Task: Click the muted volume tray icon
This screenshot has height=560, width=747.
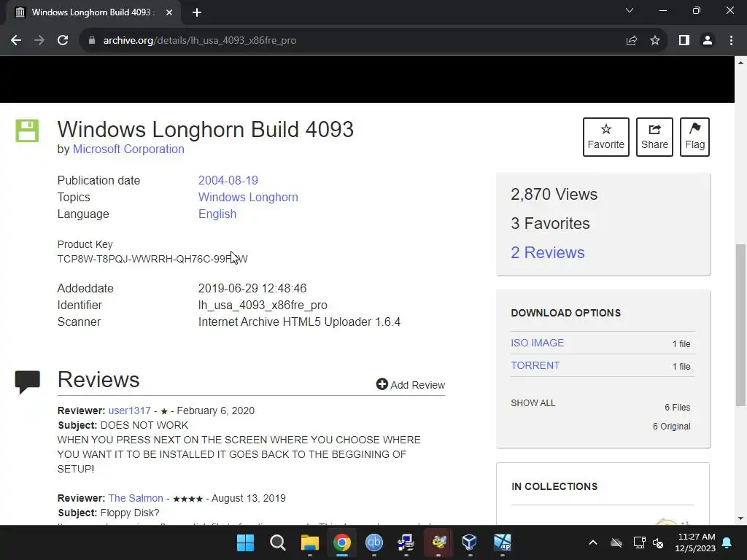Action: tap(659, 542)
